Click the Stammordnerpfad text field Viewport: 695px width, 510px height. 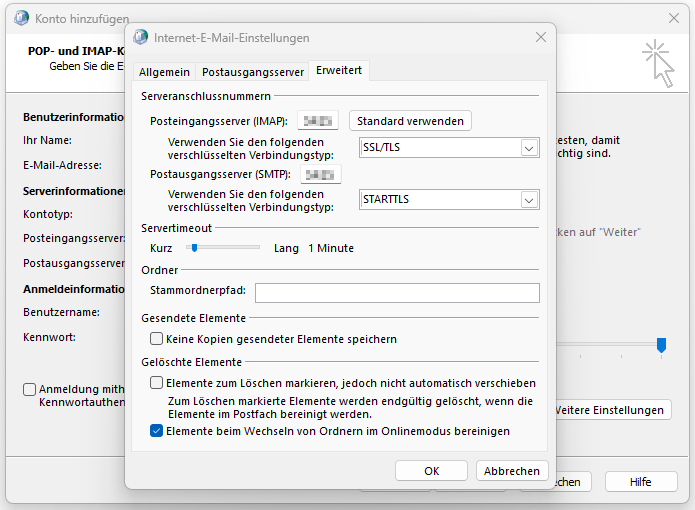point(397,292)
